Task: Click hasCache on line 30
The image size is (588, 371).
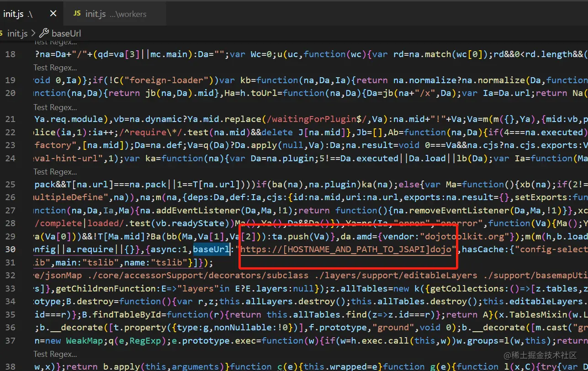Action: coord(482,249)
